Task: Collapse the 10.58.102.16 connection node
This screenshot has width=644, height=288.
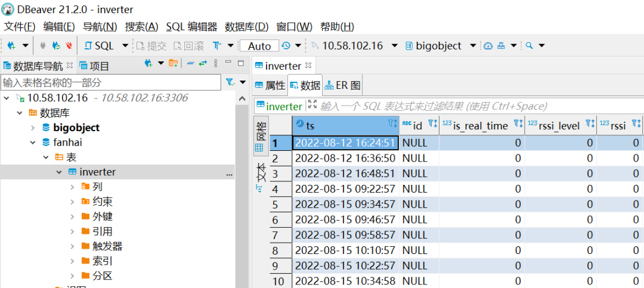Action: [x=7, y=98]
